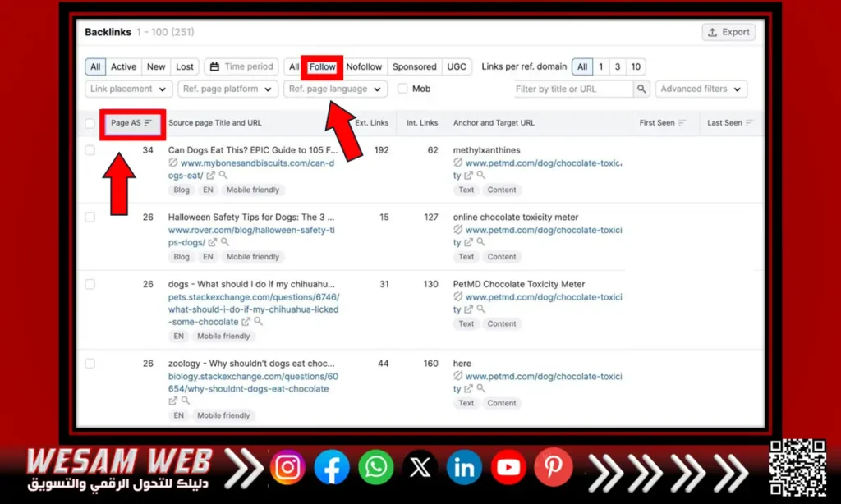
Task: Click the Instagram icon in the footer
Action: pos(287,468)
